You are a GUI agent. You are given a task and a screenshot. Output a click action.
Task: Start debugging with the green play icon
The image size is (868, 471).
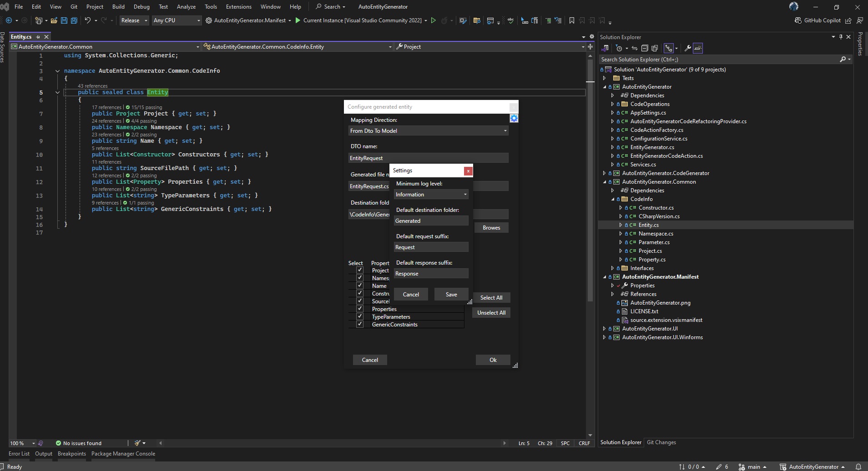click(x=298, y=20)
